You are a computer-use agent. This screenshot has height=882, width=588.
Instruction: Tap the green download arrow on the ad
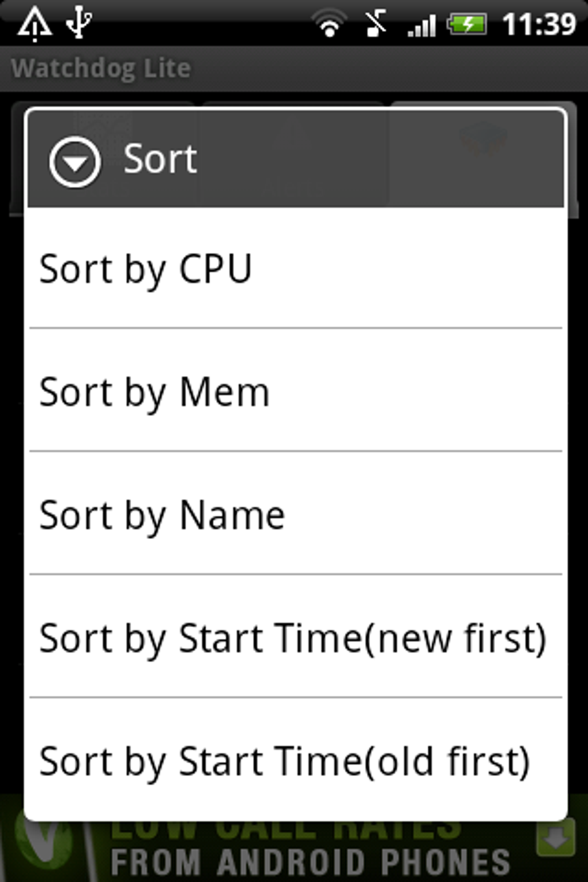click(556, 837)
